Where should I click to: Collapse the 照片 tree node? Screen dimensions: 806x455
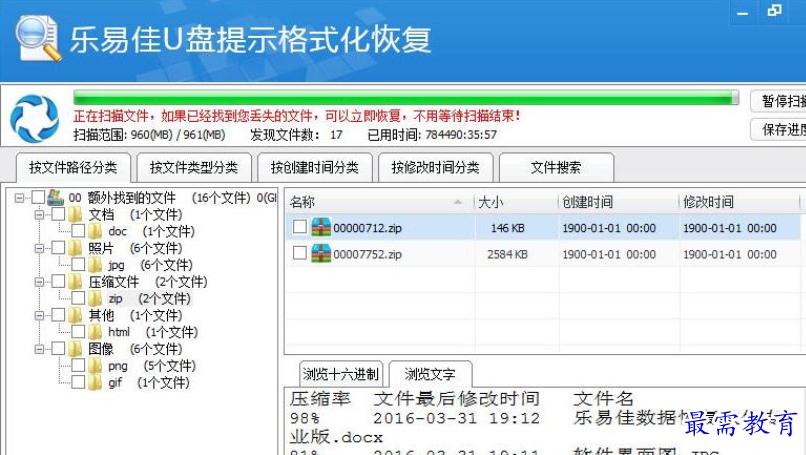[x=40, y=248]
